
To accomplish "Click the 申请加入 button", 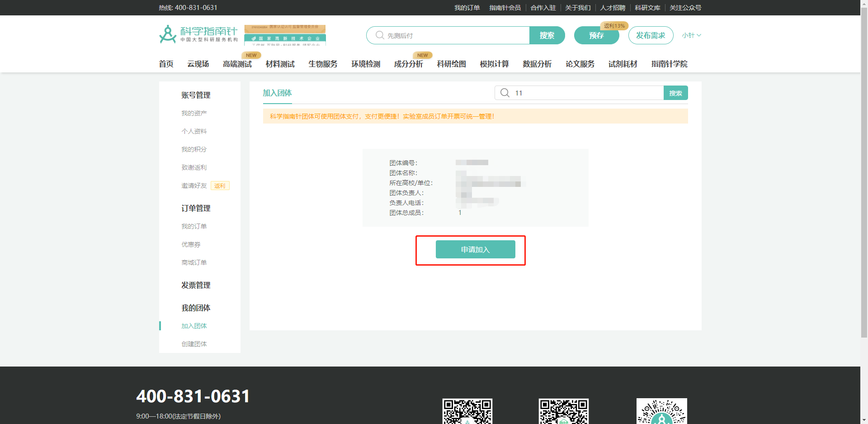I will [x=475, y=249].
